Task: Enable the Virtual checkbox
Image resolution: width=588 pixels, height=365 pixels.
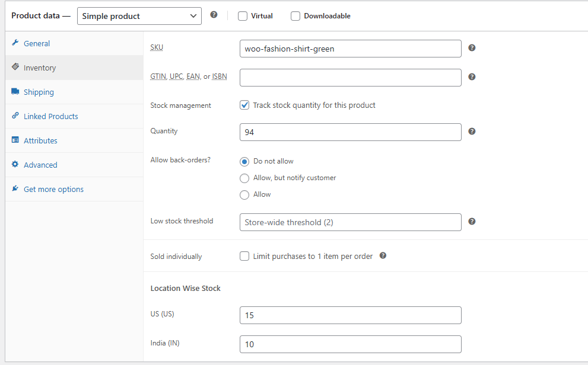Action: coord(243,16)
